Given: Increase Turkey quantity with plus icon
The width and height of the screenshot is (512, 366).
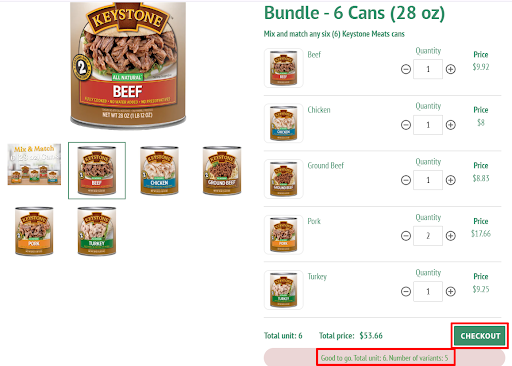Looking at the screenshot, I should (451, 292).
